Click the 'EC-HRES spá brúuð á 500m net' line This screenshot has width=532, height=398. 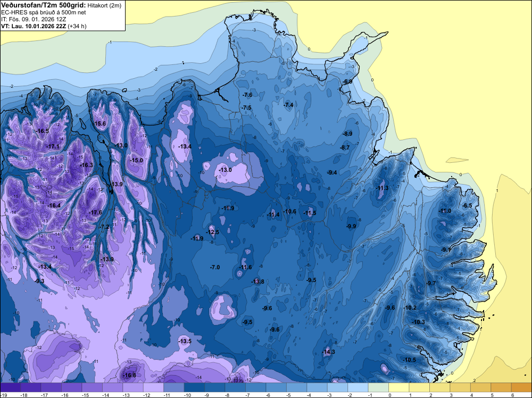(44, 13)
